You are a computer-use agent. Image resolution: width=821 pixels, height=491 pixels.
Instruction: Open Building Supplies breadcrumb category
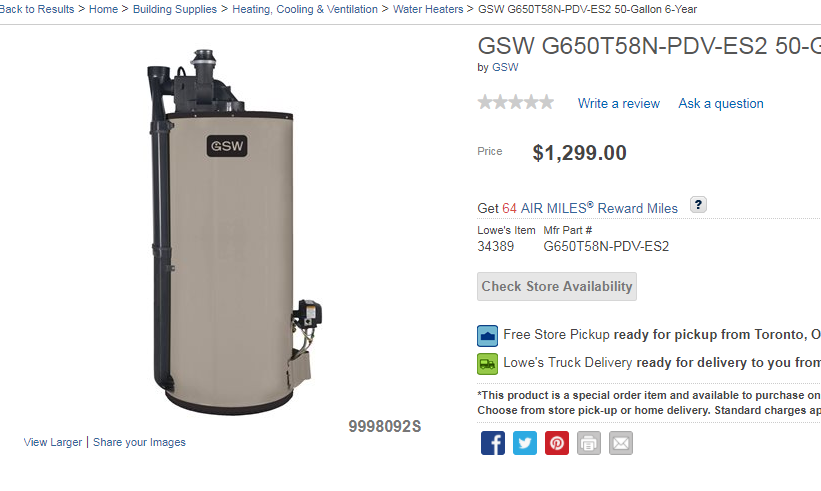point(174,9)
